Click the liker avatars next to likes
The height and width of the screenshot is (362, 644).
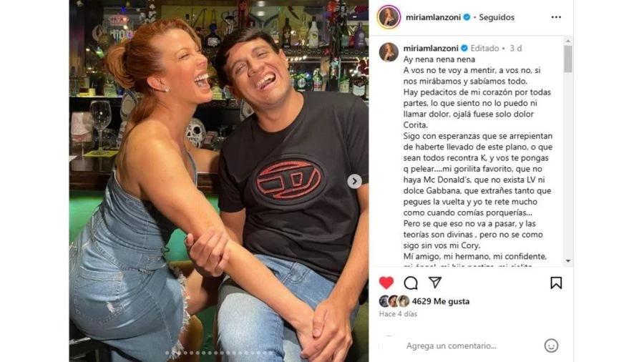(394, 301)
